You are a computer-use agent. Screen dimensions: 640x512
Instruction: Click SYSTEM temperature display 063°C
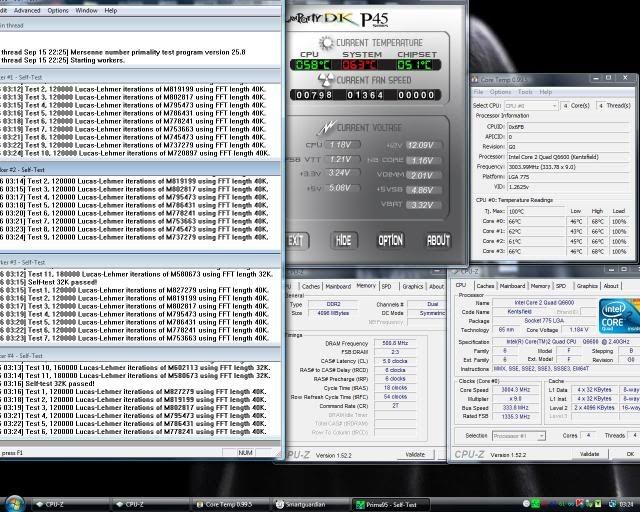tap(359, 65)
